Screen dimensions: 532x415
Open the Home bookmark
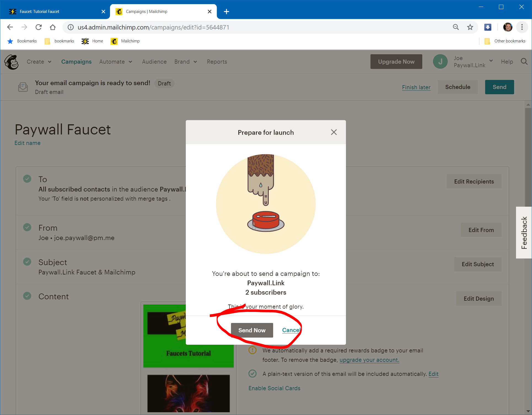click(93, 41)
